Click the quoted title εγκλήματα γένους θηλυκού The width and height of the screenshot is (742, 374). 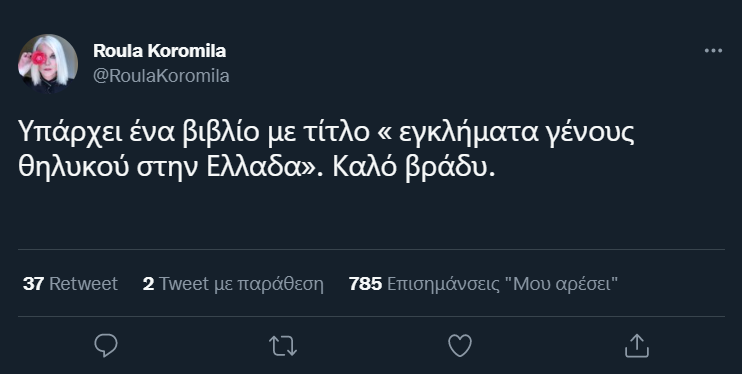(516, 134)
